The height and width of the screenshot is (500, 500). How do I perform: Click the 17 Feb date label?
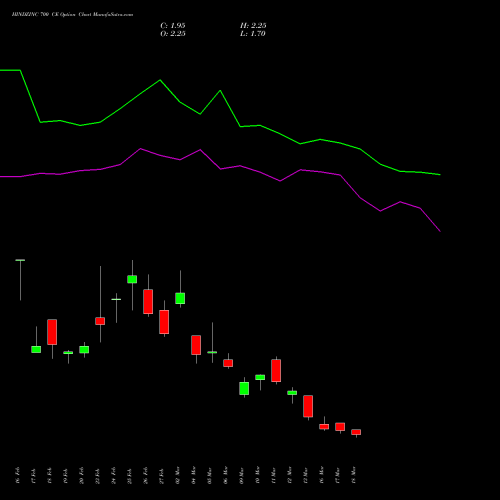pos(34,475)
